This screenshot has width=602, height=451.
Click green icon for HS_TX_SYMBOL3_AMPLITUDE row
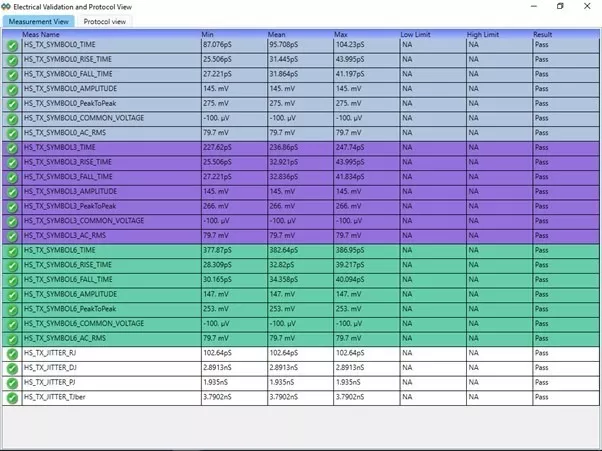click(11, 191)
